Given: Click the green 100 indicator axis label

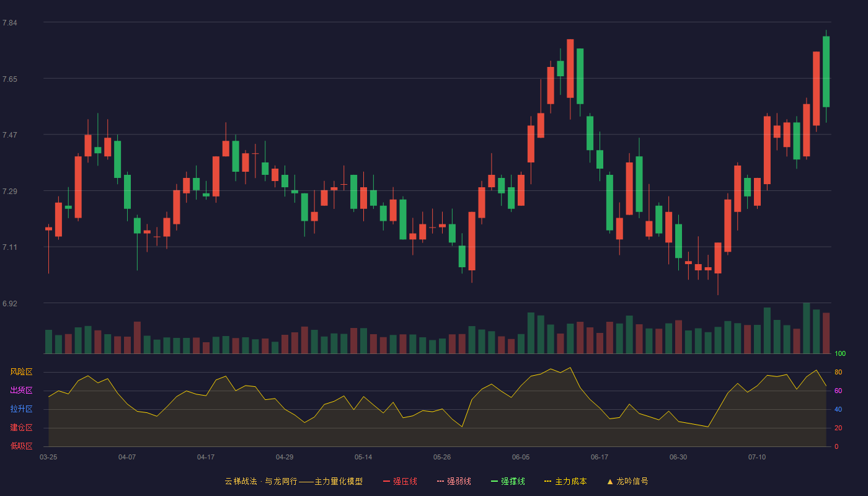Looking at the screenshot, I should tap(840, 354).
